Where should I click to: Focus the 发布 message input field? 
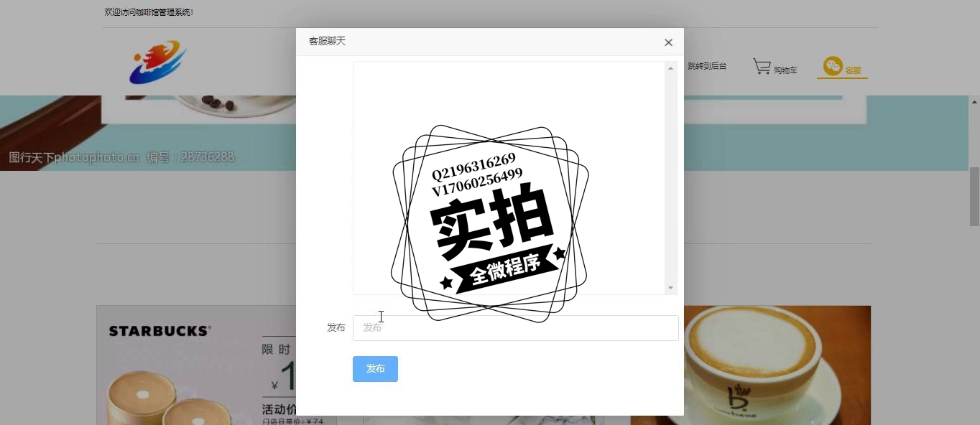(x=515, y=328)
